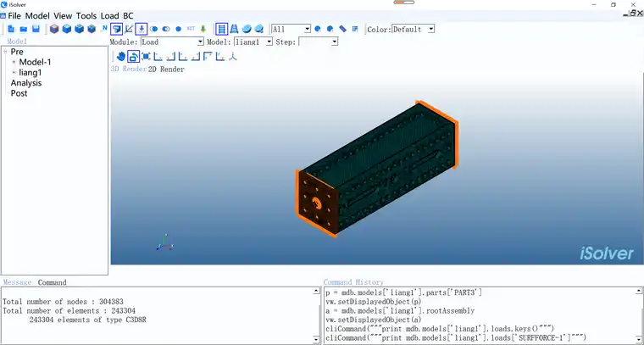Toggle the highlighted 3D box icon
This screenshot has height=345, width=644.
pos(117,29)
